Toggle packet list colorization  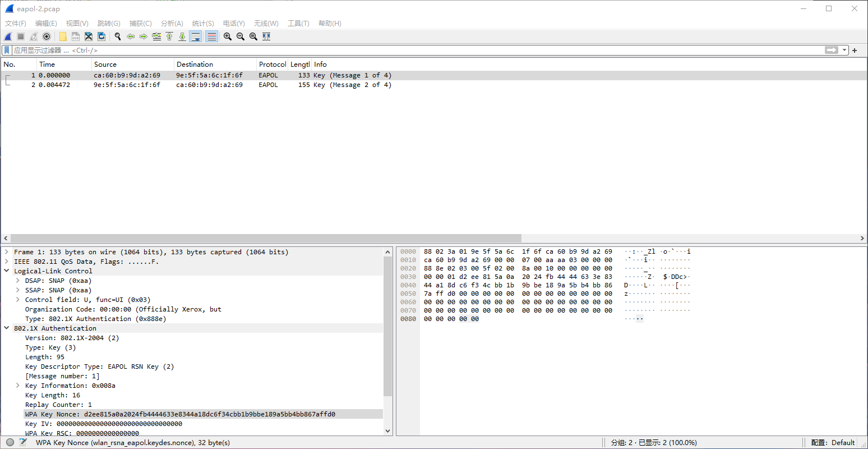pos(211,36)
